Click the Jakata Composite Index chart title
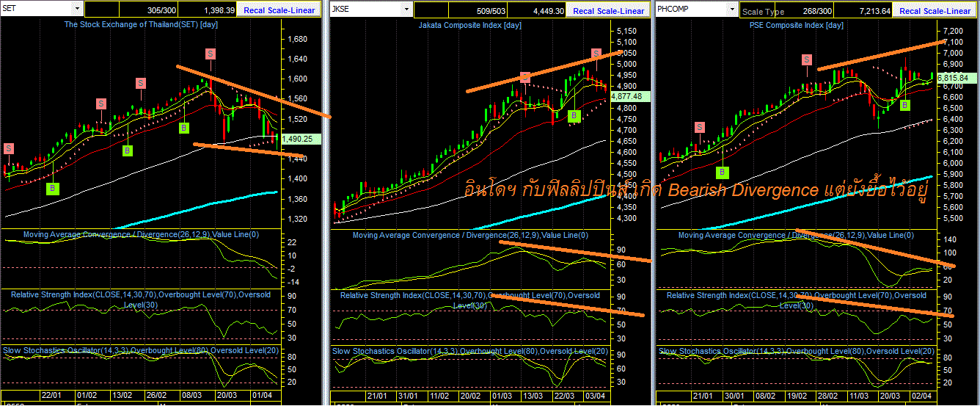This screenshot has height=406, width=980. pos(469,25)
